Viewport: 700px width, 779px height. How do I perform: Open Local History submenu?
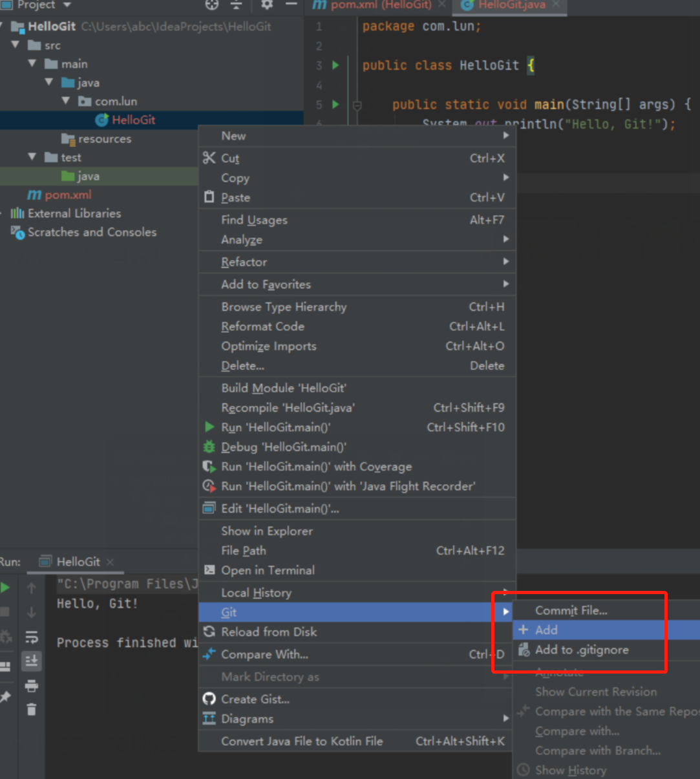coord(357,592)
